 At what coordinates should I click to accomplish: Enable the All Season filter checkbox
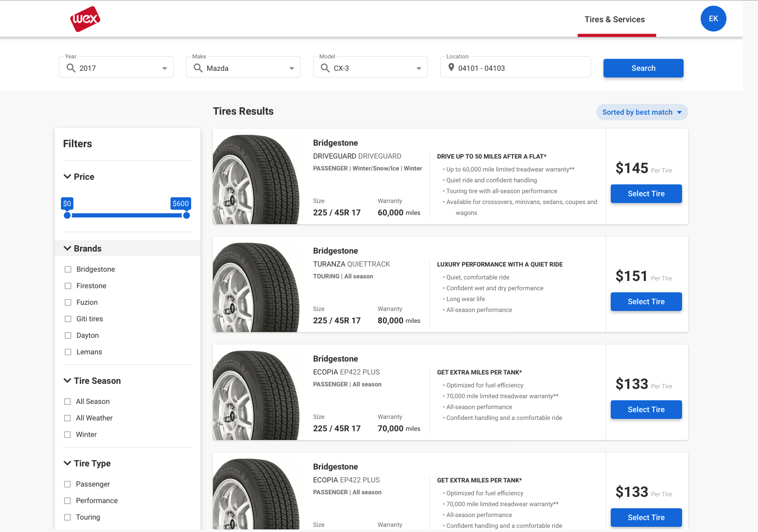click(67, 401)
